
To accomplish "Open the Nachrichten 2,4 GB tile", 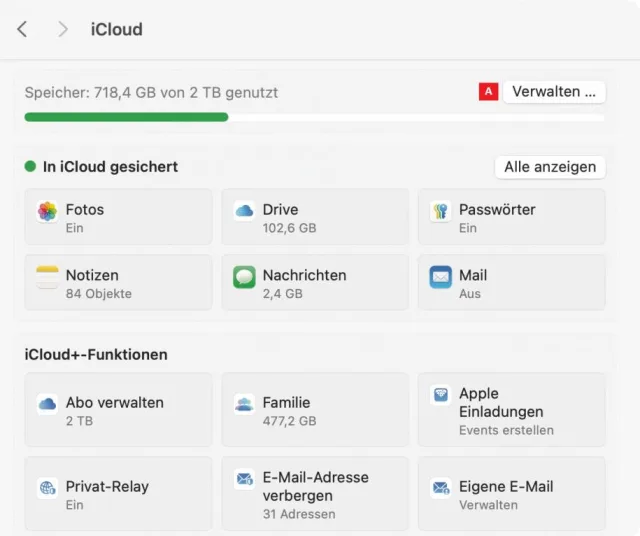I will [x=315, y=283].
